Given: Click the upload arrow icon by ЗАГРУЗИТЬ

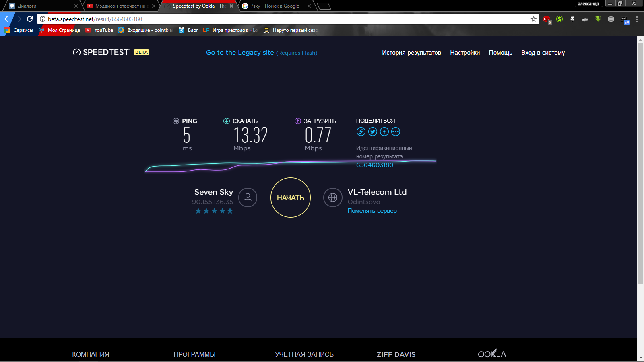Looking at the screenshot, I should (x=298, y=121).
